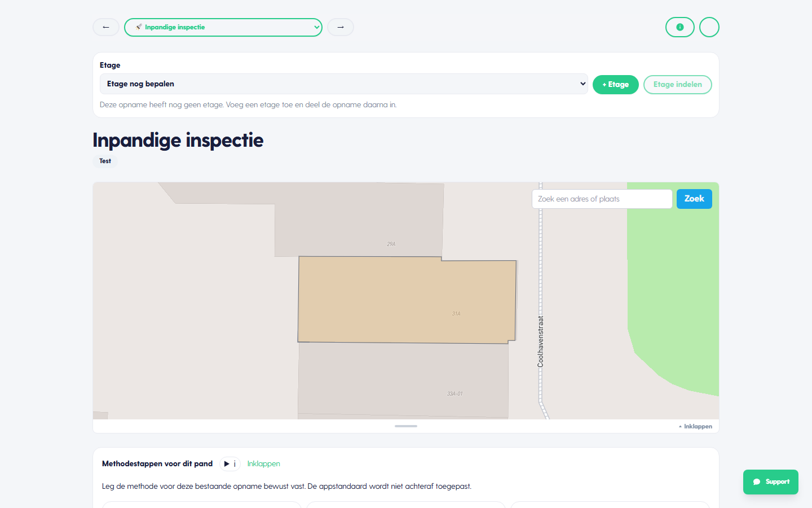Click the 'Methodestappen voor dit pand' heading

click(157, 464)
